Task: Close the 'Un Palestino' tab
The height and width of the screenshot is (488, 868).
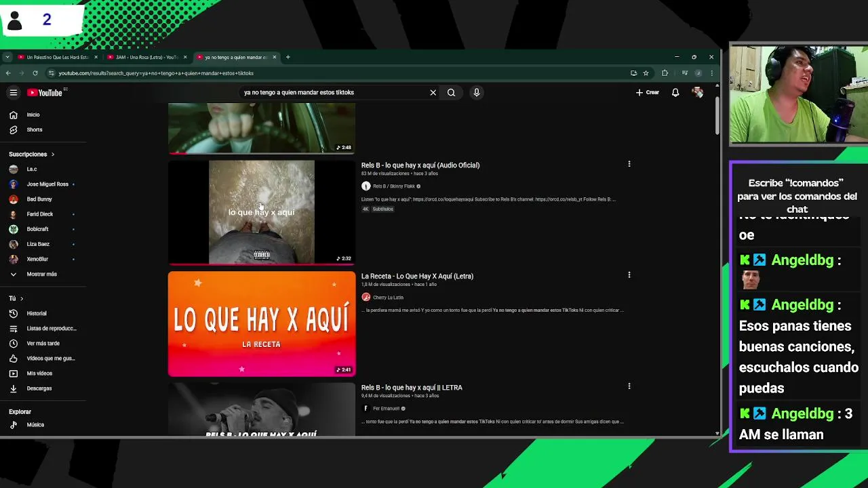Action: [96, 57]
